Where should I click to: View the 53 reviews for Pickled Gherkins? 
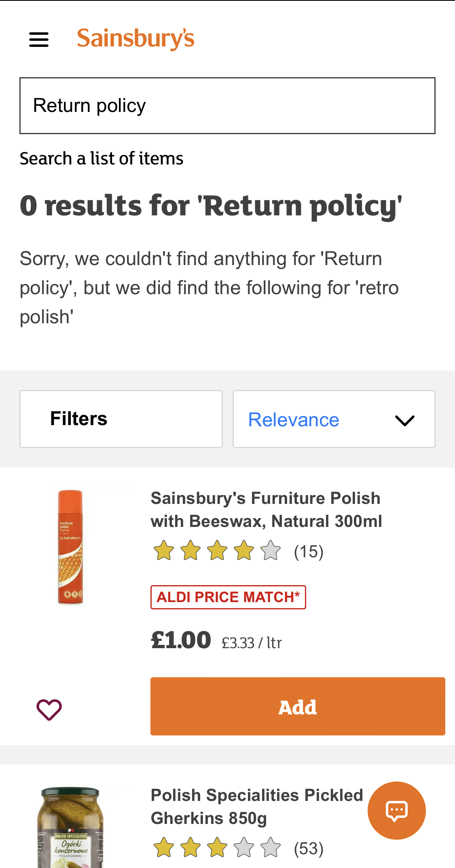309,849
